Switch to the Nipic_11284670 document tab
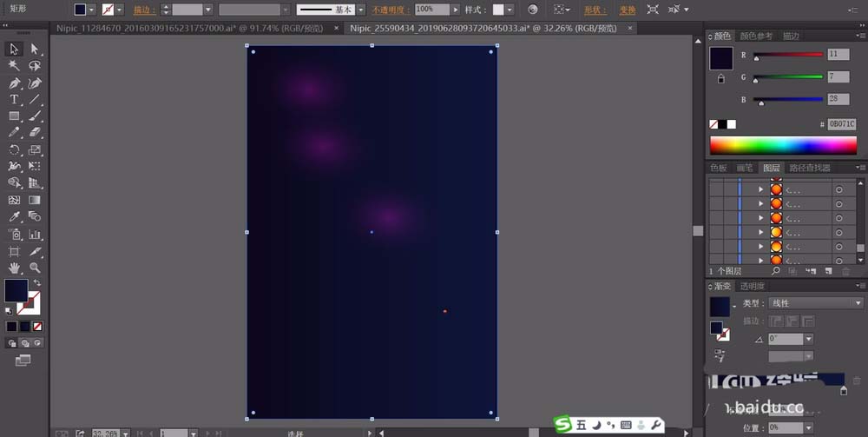 pos(189,28)
